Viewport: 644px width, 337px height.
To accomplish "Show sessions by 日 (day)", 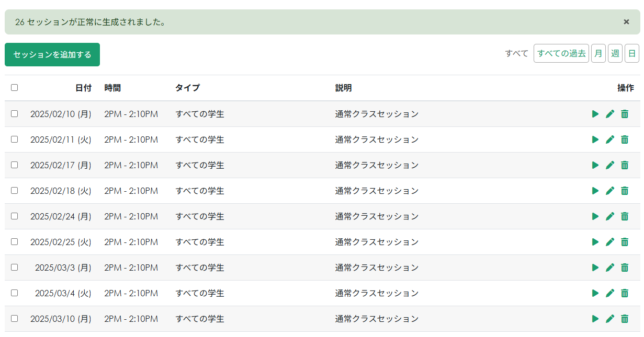I will pos(631,53).
